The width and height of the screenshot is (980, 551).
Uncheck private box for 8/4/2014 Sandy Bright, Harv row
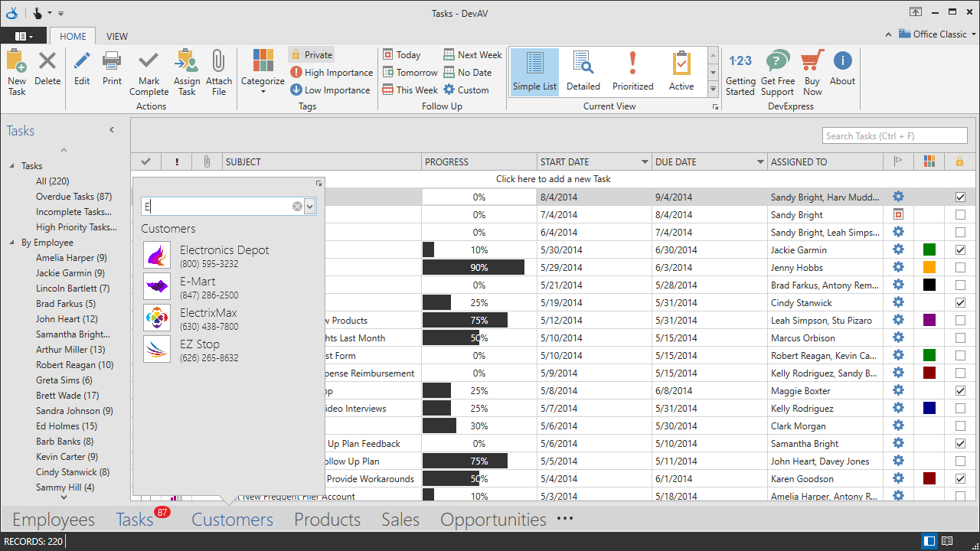pyautogui.click(x=960, y=197)
